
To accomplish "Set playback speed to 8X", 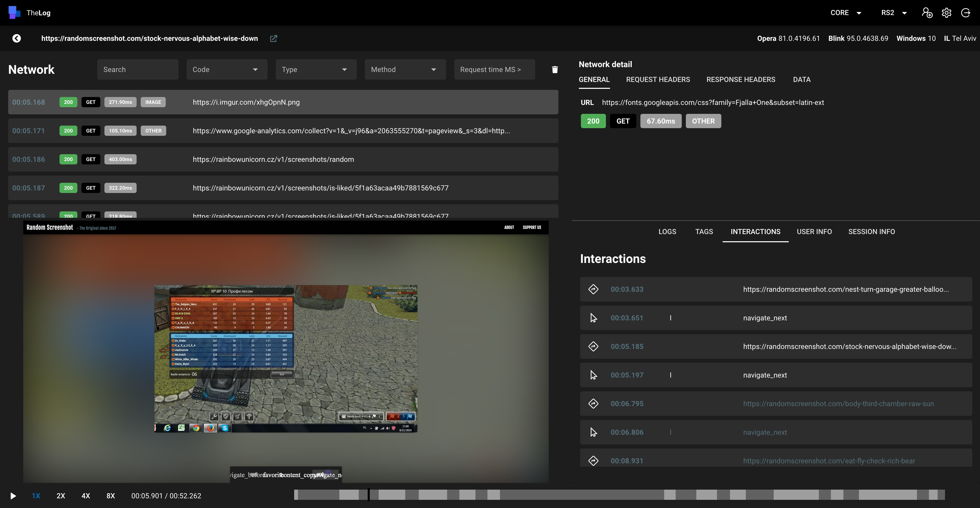I will pos(110,496).
